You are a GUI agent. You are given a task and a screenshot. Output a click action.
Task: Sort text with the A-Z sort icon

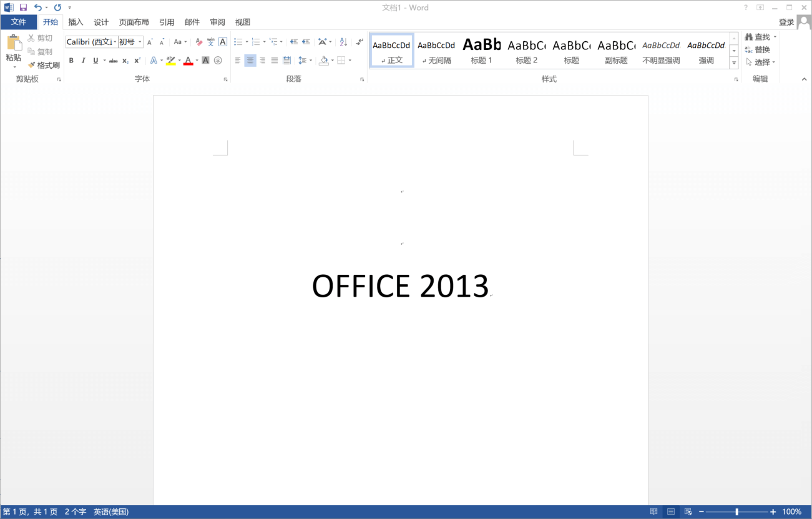pyautogui.click(x=343, y=42)
